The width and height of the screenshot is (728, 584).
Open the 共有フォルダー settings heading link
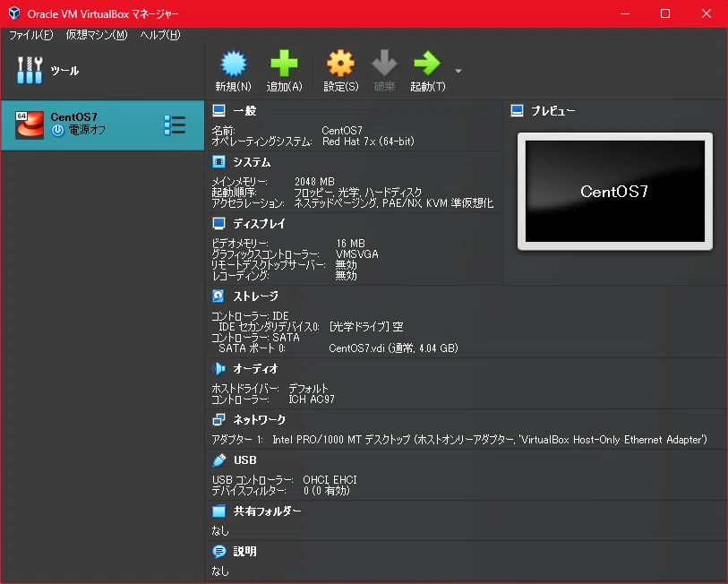pyautogui.click(x=268, y=511)
